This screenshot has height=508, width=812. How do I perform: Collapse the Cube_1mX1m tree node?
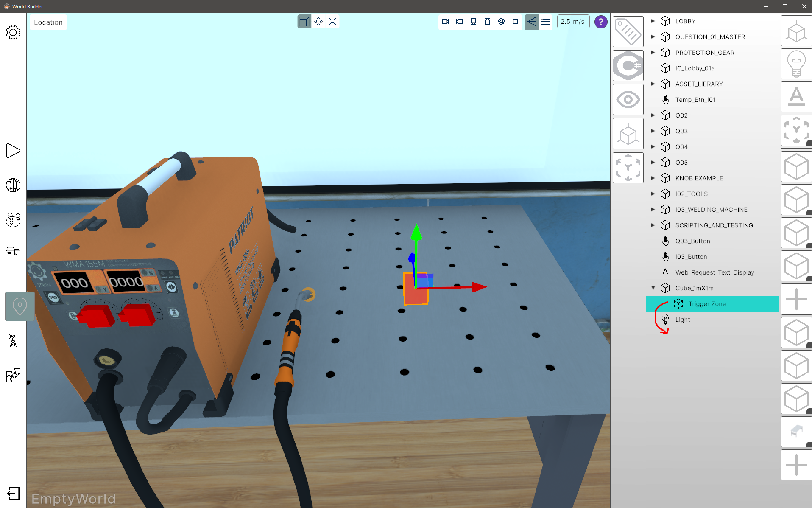[x=653, y=288]
